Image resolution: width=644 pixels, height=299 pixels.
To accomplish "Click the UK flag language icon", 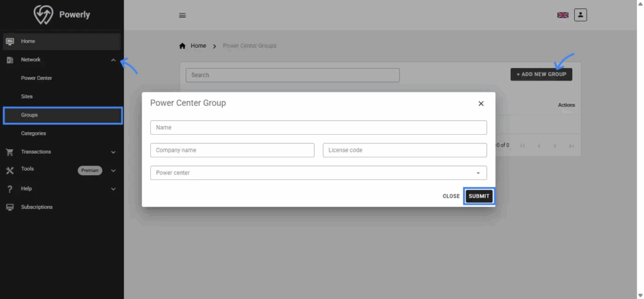I will (562, 15).
